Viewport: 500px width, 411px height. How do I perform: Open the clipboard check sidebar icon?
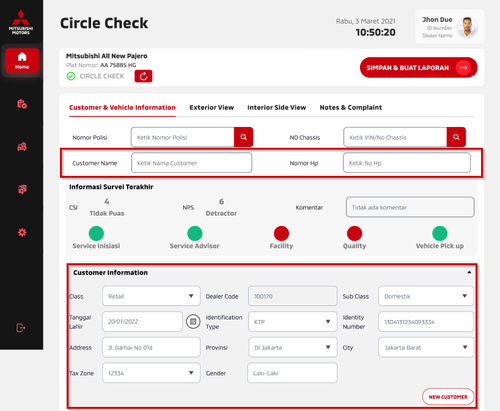22,104
